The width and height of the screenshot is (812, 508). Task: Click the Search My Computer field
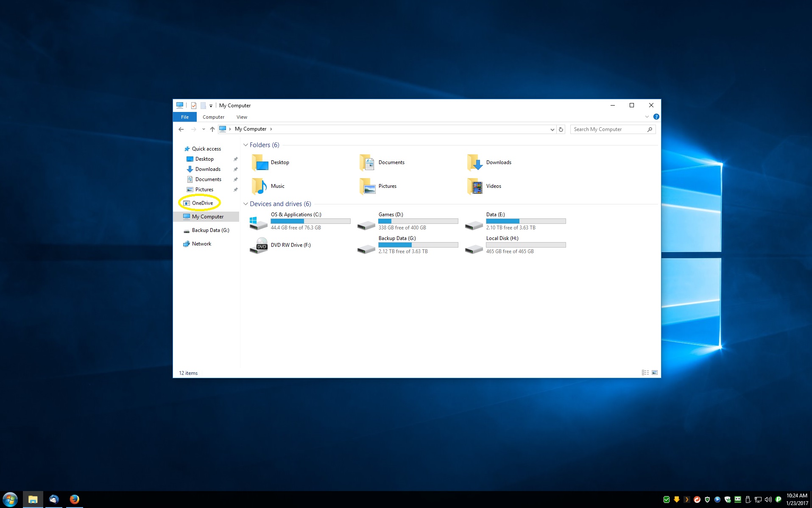tap(608, 129)
